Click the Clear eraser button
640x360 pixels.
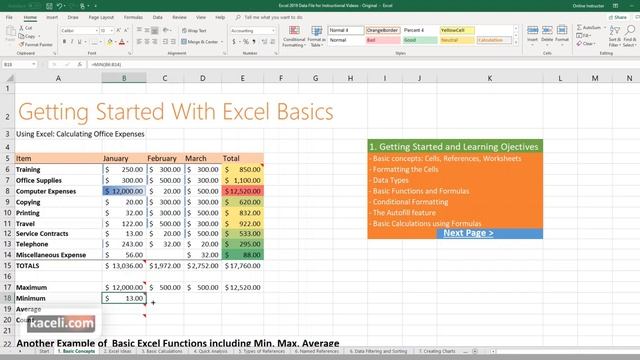click(586, 43)
